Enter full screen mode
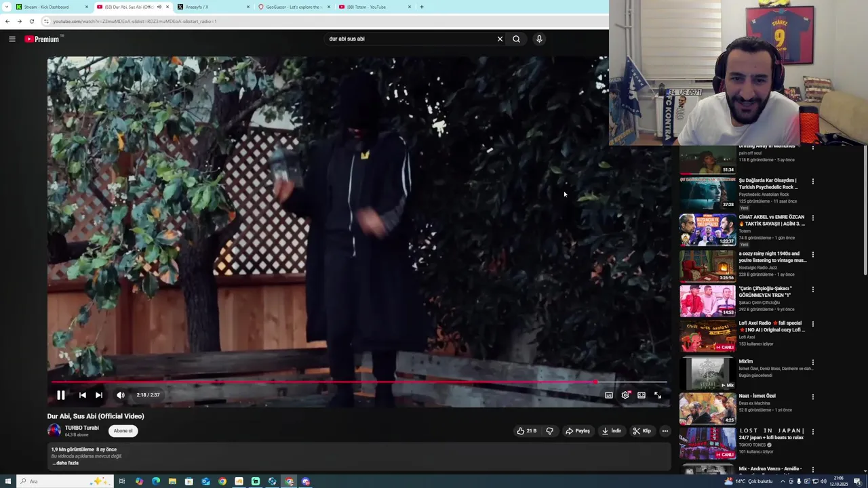Image resolution: width=868 pixels, height=488 pixels. click(x=658, y=395)
